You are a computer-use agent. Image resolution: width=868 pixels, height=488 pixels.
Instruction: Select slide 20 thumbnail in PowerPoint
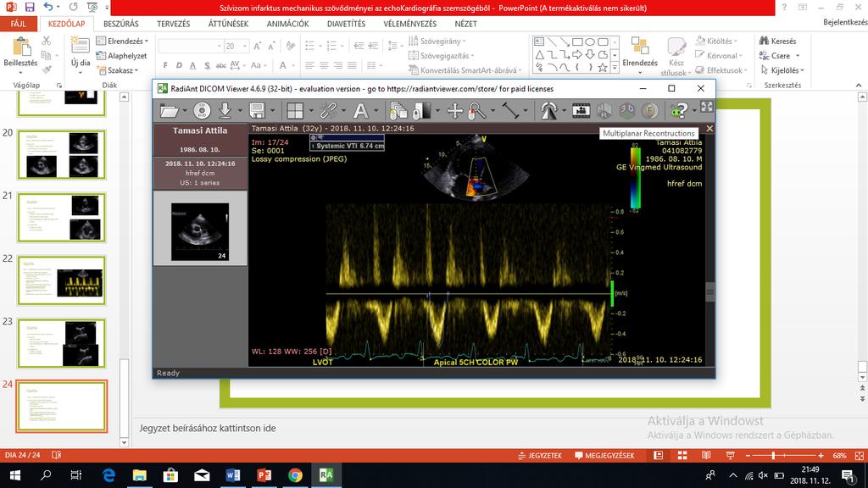[x=61, y=155]
